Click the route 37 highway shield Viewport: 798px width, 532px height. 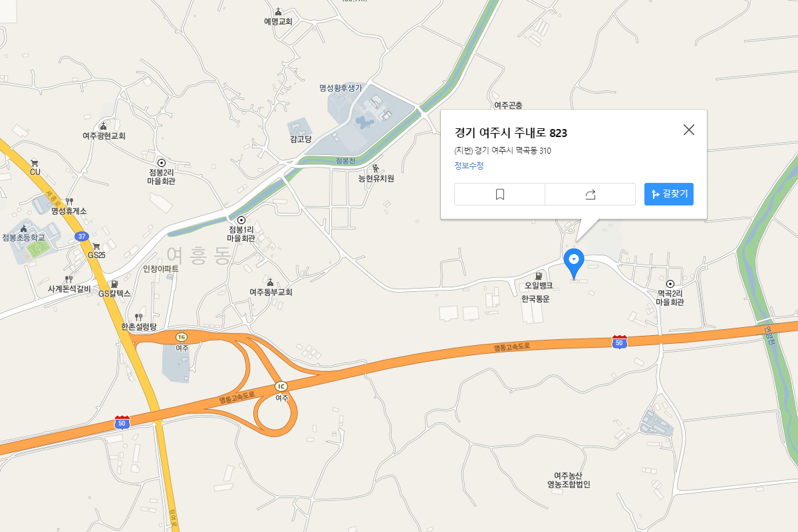pyautogui.click(x=82, y=236)
